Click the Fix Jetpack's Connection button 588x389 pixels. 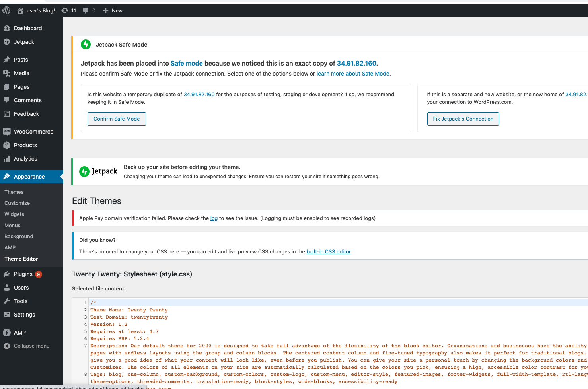pyautogui.click(x=463, y=119)
